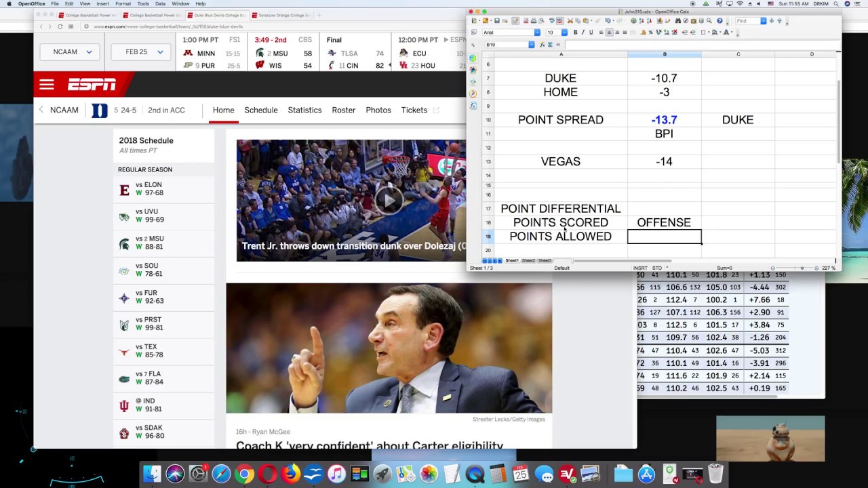
Task: Click the Underline formatting icon
Action: 591,33
